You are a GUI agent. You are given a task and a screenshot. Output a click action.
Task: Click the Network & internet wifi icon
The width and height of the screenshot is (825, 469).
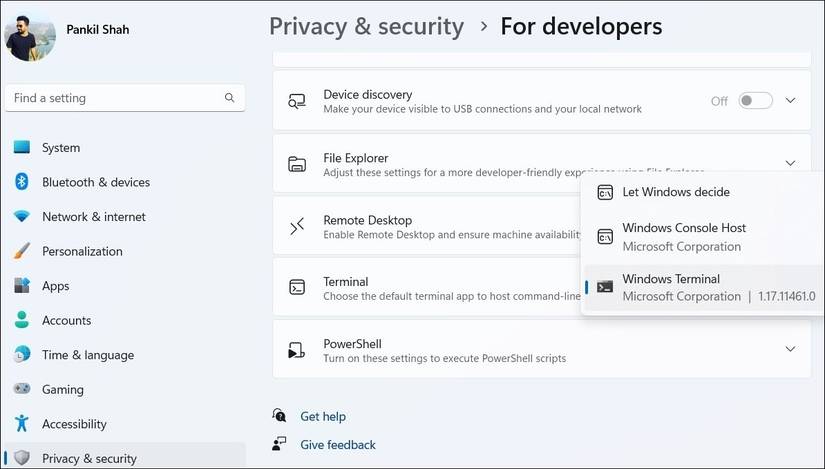point(22,217)
